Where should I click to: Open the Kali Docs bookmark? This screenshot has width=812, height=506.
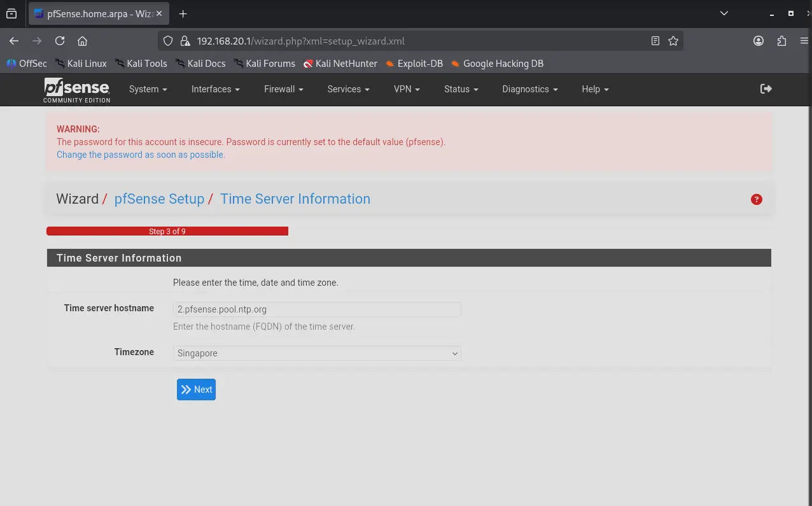[201, 64]
